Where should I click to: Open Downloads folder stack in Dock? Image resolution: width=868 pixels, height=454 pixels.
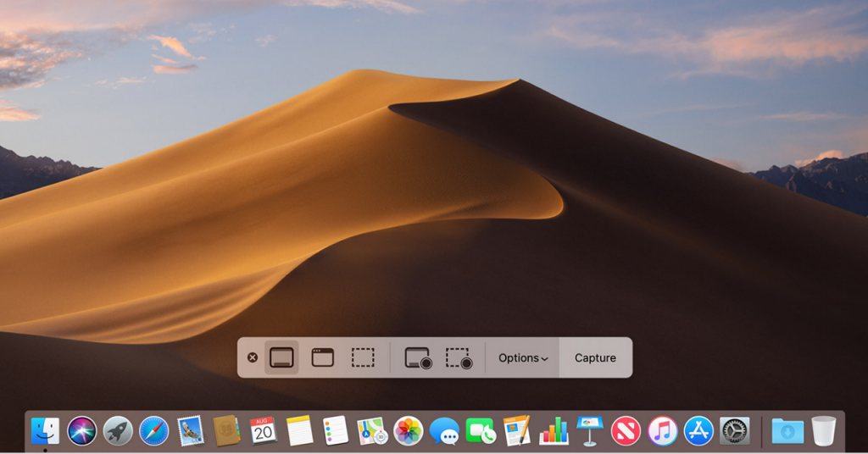point(787,431)
